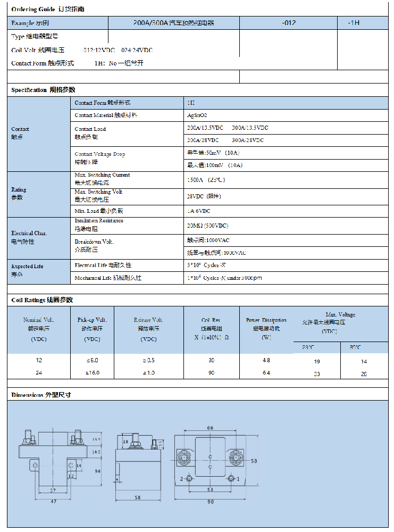Select the '1A 6VDC' min load value
Screen dimensions: 394x532
point(199,211)
